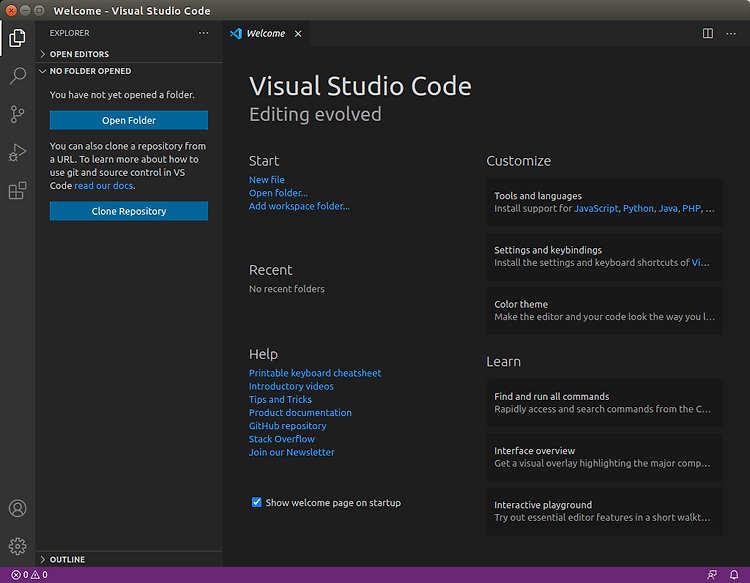Open the Extensions view icon
This screenshot has height=583, width=750.
(x=17, y=190)
